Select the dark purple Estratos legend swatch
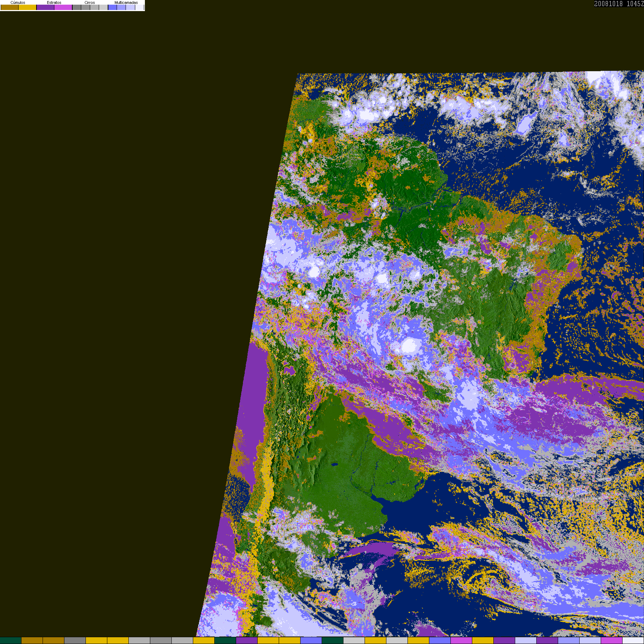This screenshot has width=644, height=644. pyautogui.click(x=45, y=7)
